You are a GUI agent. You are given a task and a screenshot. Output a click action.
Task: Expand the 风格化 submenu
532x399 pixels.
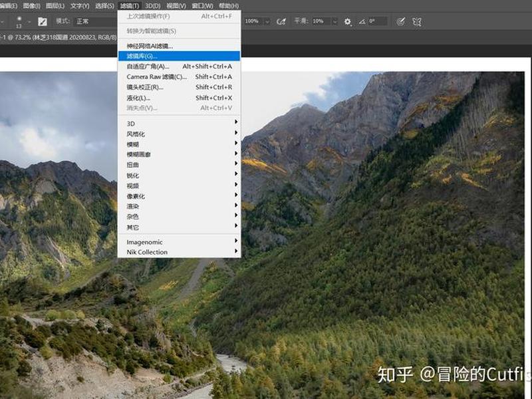click(179, 134)
